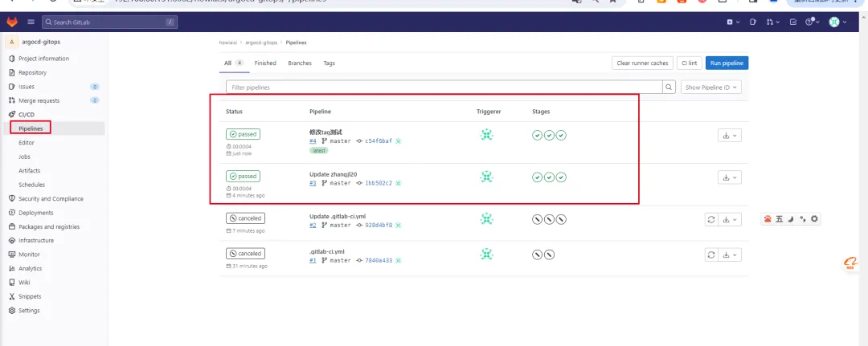Open Artifacts in sidebar
This screenshot has width=868, height=346.
30,171
